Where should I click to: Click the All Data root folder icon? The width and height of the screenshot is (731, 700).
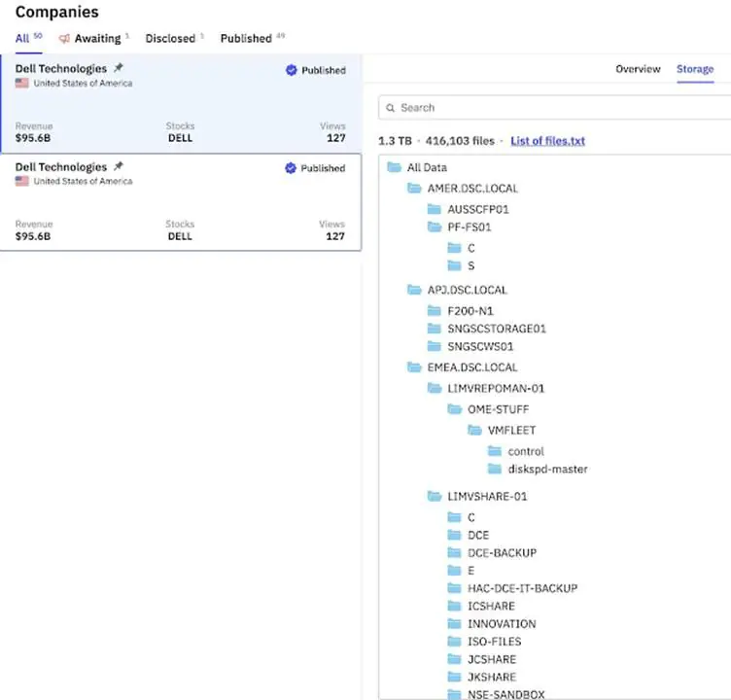pyautogui.click(x=394, y=168)
